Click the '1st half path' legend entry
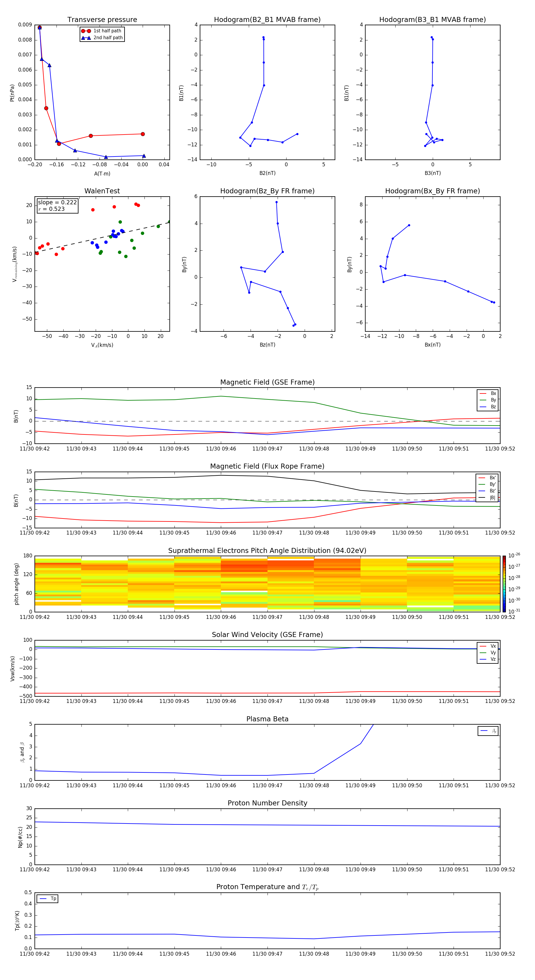The width and height of the screenshot is (535, 980). point(102,31)
